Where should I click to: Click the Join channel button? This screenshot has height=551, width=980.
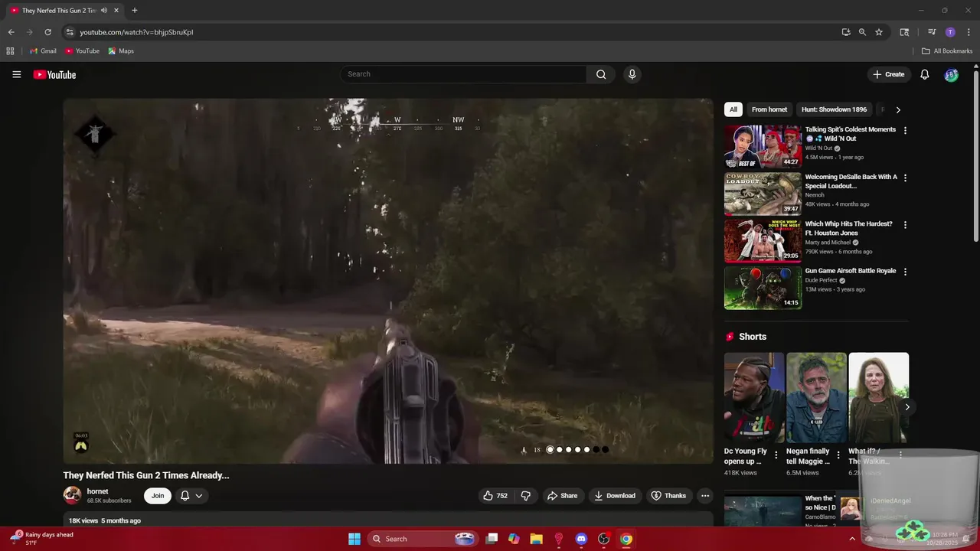point(158,496)
